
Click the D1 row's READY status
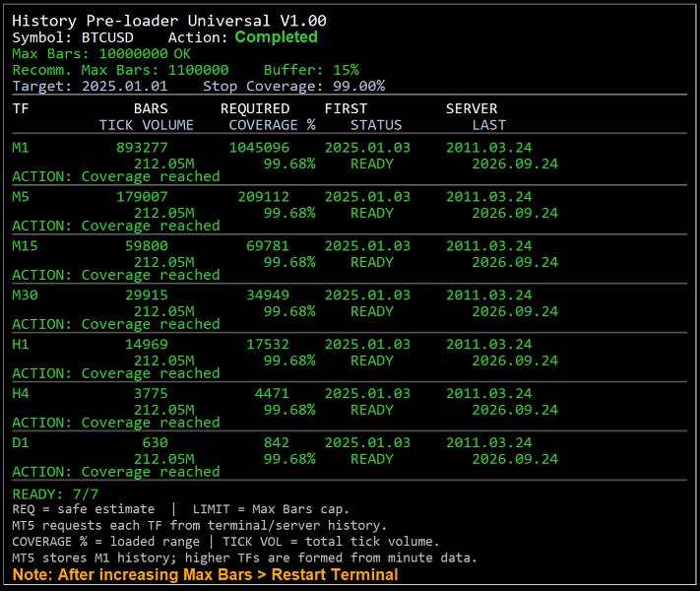pos(372,459)
